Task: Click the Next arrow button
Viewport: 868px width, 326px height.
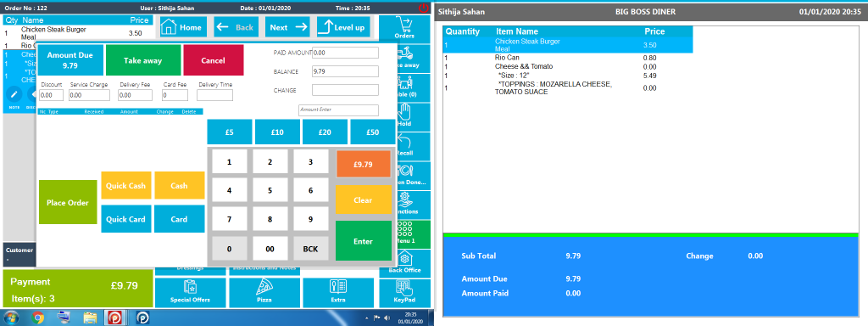Action: [x=288, y=26]
